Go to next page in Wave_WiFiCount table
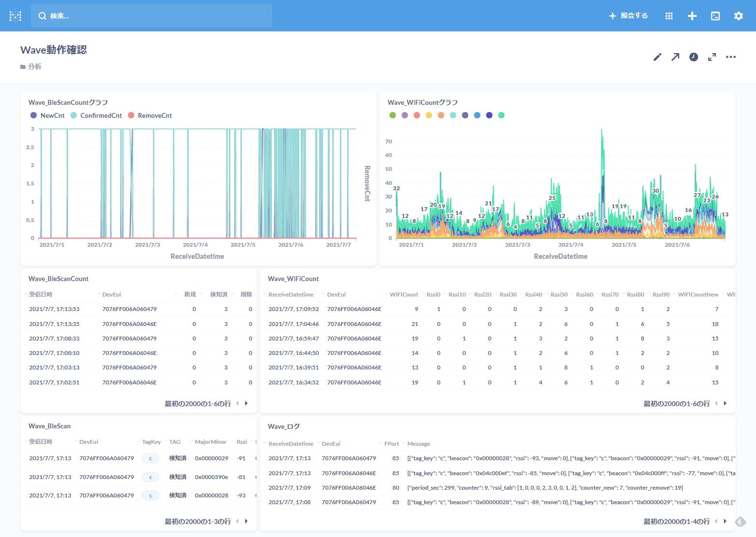This screenshot has height=537, width=756. point(725,403)
